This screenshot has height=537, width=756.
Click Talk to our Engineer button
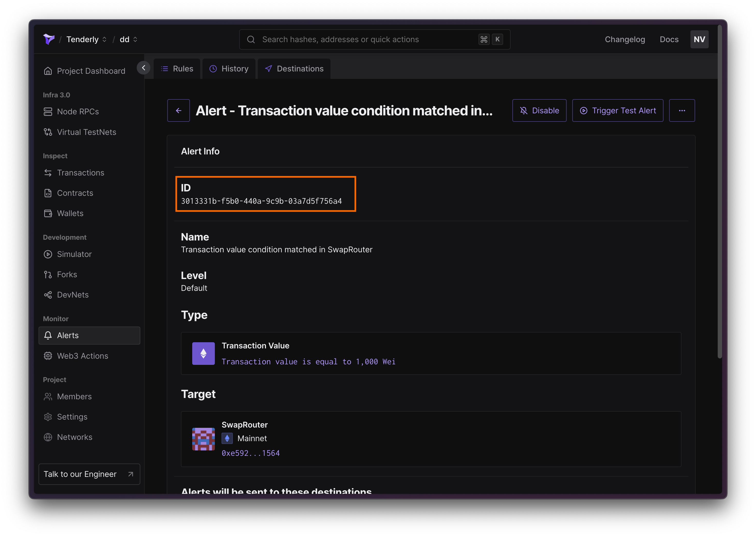tap(89, 474)
